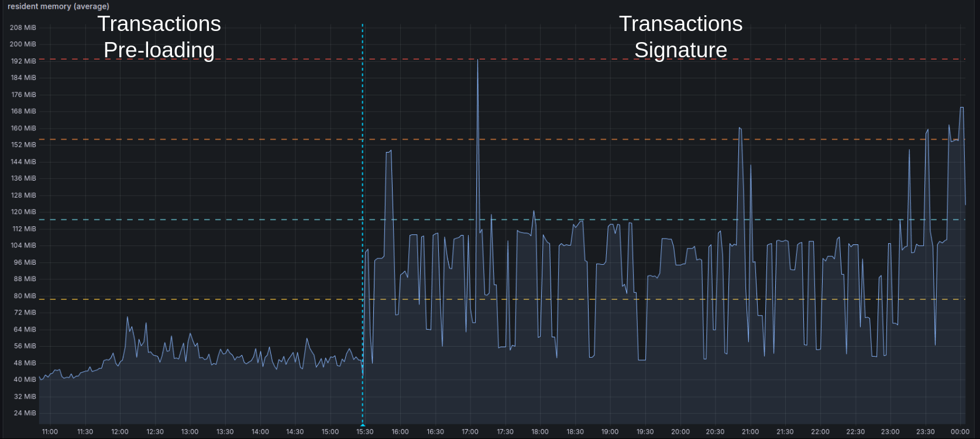Click the '15:30' time axis label
The height and width of the screenshot is (439, 980).
tap(365, 432)
